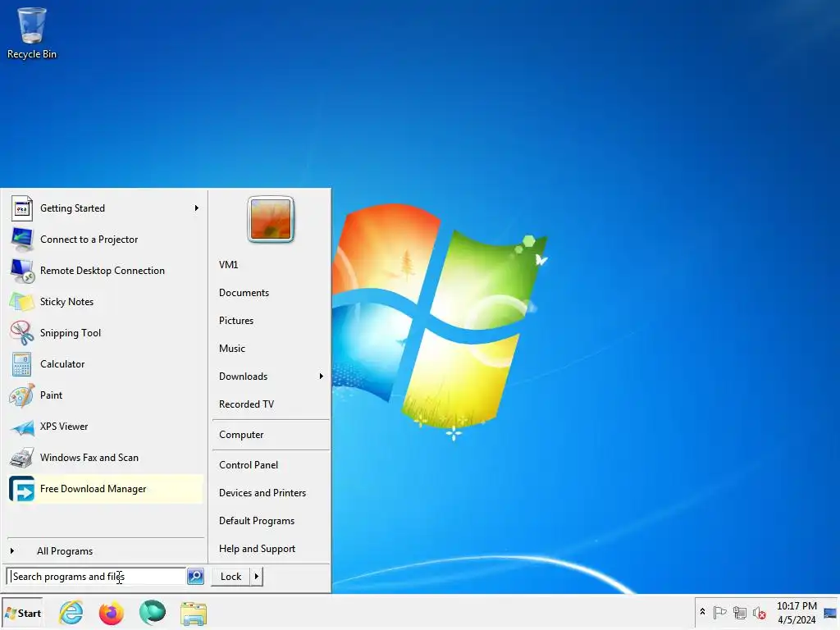Click the Lock button

231,577
